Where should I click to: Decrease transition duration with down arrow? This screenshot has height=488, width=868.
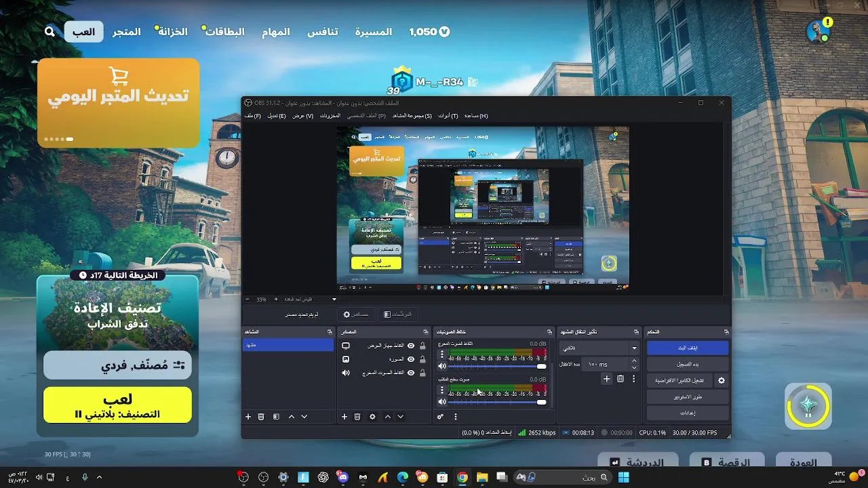click(x=634, y=367)
